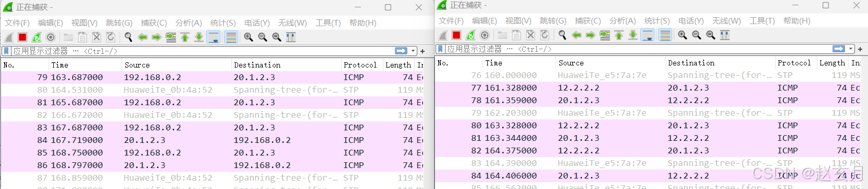Click the filter bookmark icon in right window
Image resolution: width=868 pixels, height=189 pixels.
point(440,49)
